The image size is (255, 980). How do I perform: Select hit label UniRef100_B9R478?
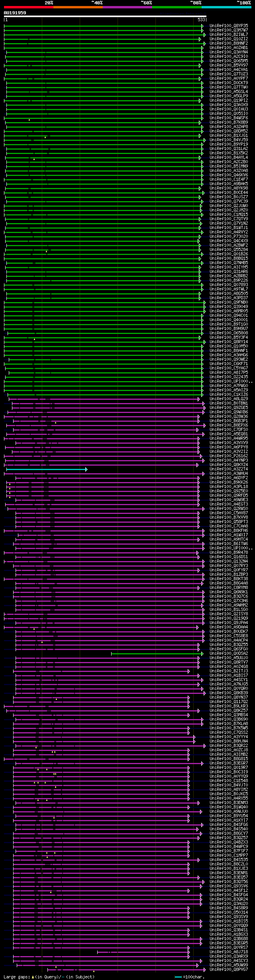(229, 553)
